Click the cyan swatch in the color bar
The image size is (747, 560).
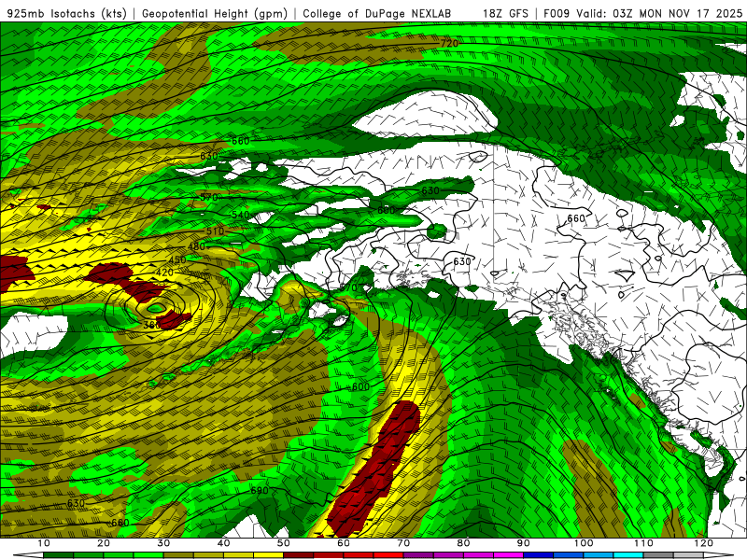pos(628,555)
